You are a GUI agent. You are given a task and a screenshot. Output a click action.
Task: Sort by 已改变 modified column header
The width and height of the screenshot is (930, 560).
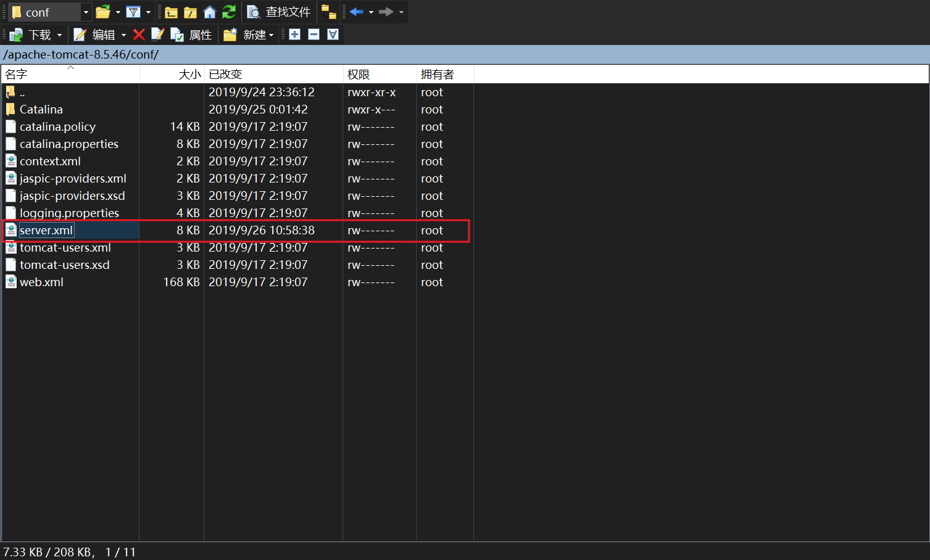pyautogui.click(x=273, y=74)
